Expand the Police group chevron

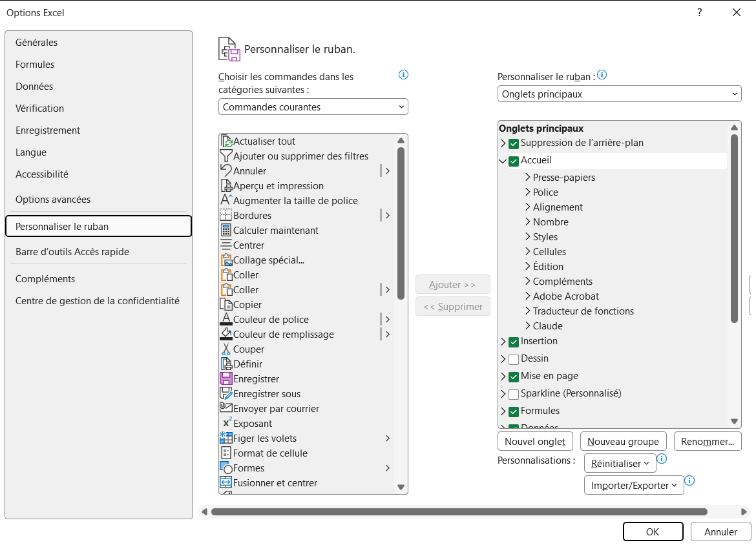[527, 192]
